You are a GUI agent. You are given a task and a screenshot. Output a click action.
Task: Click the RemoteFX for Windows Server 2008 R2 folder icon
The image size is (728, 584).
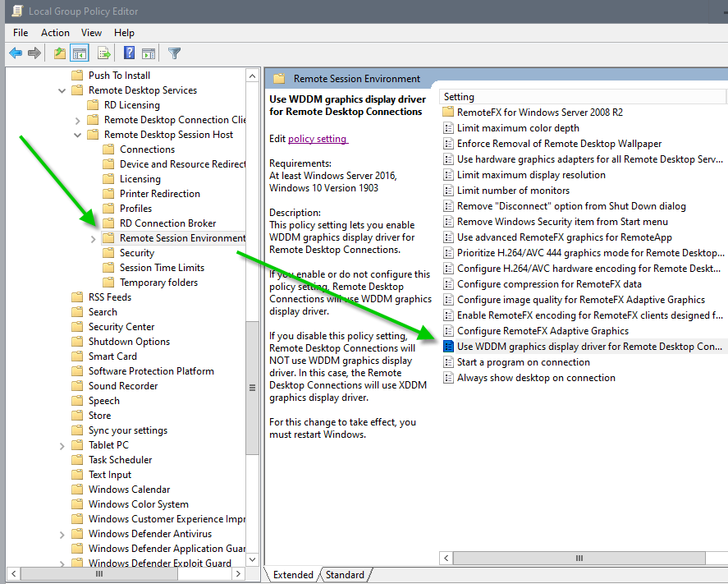click(448, 112)
